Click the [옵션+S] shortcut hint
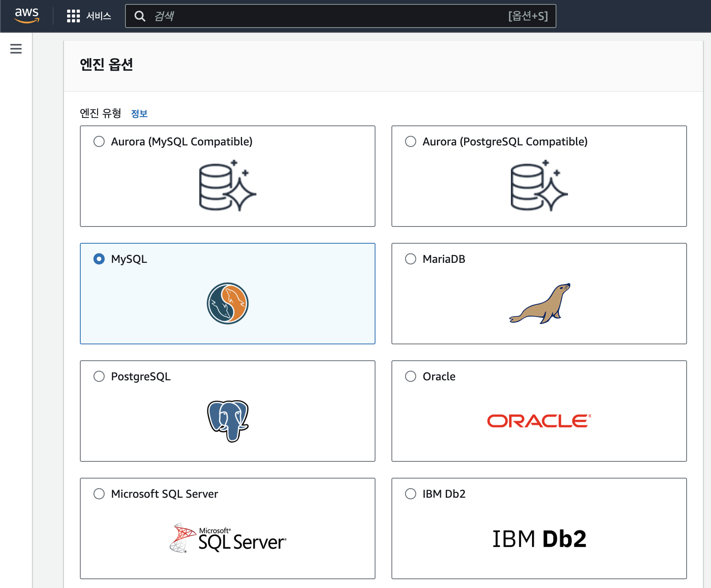Screen dimensions: 711x588 click(528, 16)
